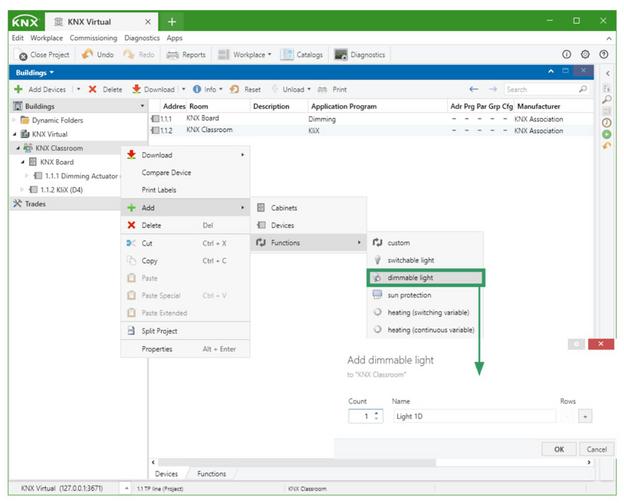624x503 pixels.
Task: Switch to the Functions tab at bottom
Action: click(x=210, y=473)
